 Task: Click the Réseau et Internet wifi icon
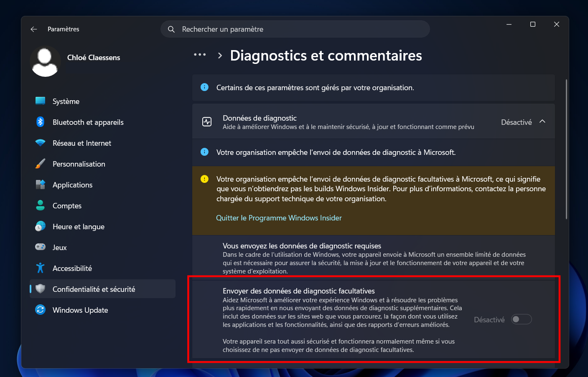coord(40,143)
